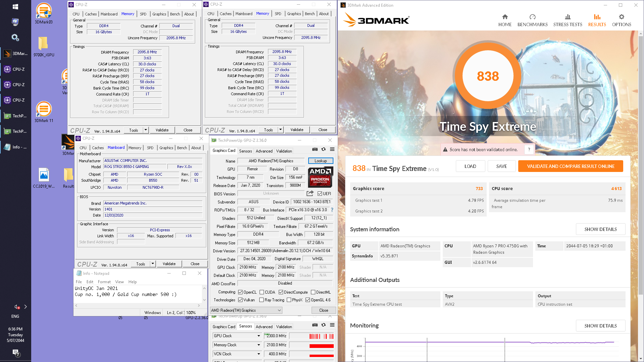Click 3DMark vertical scrollbar
This screenshot has height=362, width=644.
pos(641,165)
